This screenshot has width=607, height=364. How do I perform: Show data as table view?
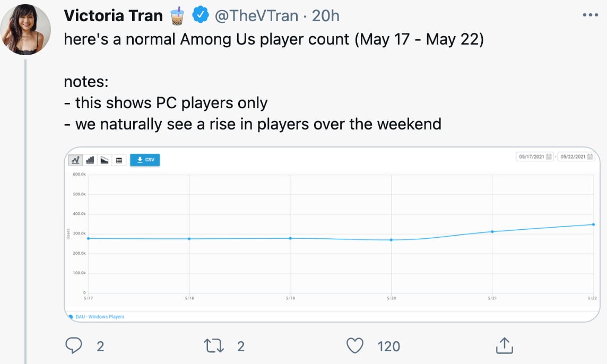[119, 160]
